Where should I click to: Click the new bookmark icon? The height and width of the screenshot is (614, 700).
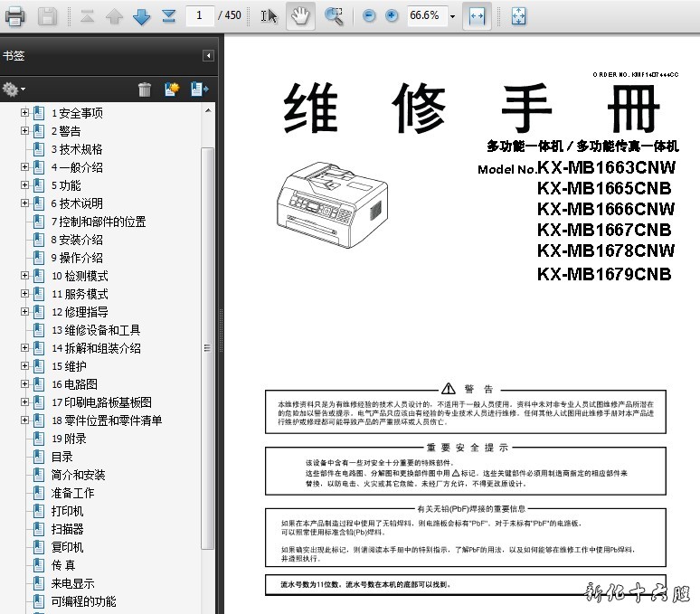[x=172, y=89]
